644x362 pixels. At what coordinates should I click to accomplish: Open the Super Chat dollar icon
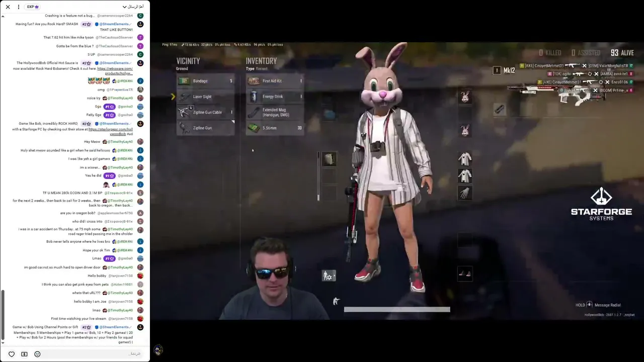pos(24,354)
